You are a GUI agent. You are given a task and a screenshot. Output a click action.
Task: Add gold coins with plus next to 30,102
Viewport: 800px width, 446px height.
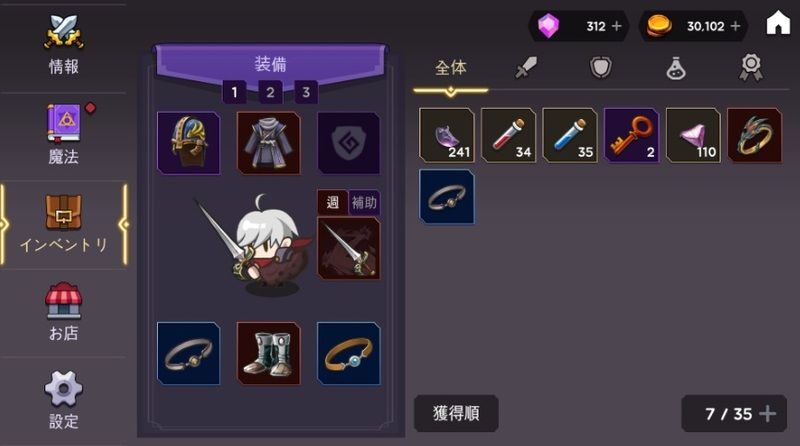click(x=735, y=26)
